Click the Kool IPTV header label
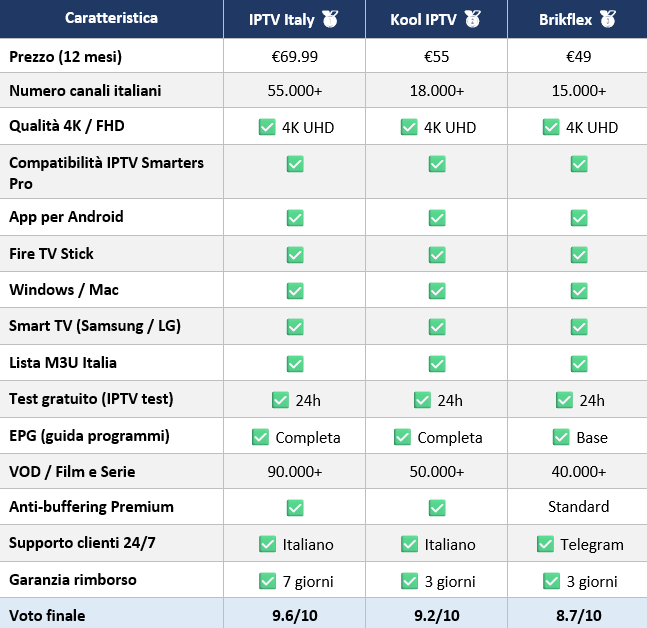 (423, 20)
